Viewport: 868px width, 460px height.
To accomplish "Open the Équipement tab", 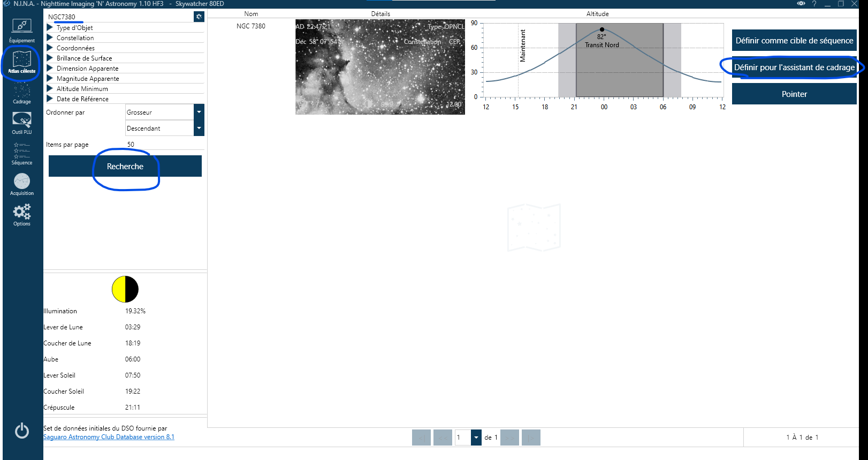I will click(x=22, y=31).
